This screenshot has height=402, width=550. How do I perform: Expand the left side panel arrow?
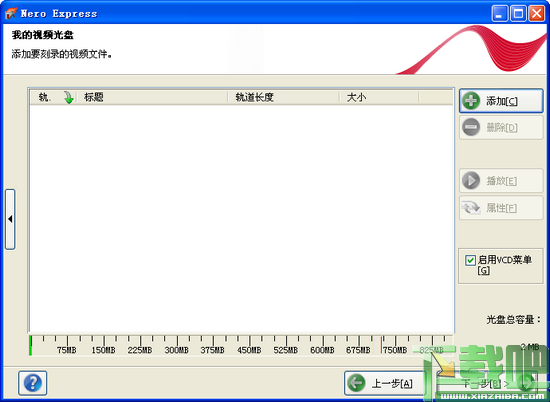(10, 219)
